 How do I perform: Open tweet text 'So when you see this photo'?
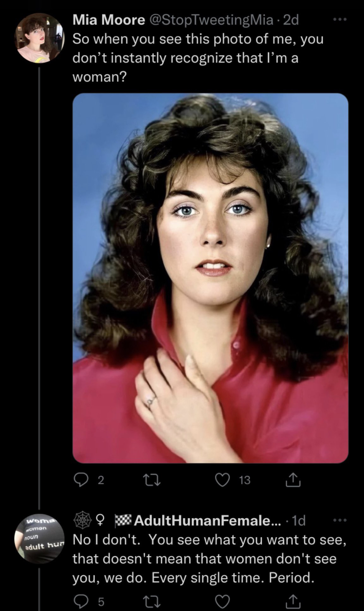[198, 58]
